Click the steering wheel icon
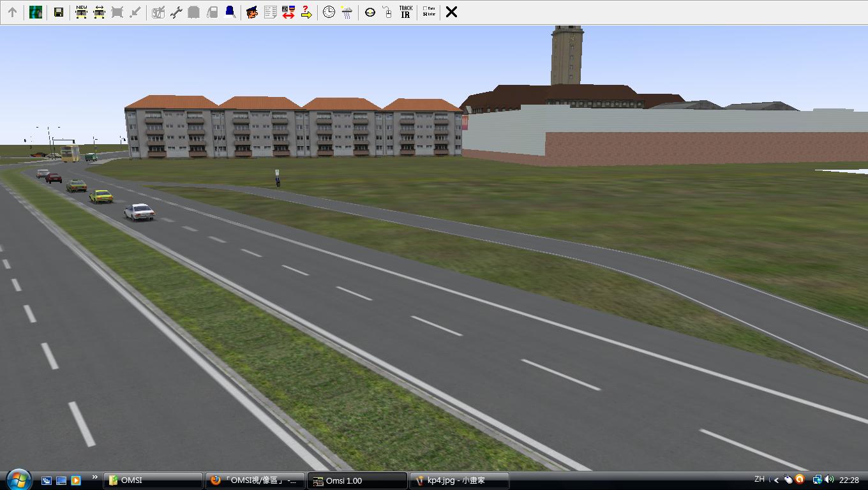This screenshot has height=490, width=868. (370, 11)
